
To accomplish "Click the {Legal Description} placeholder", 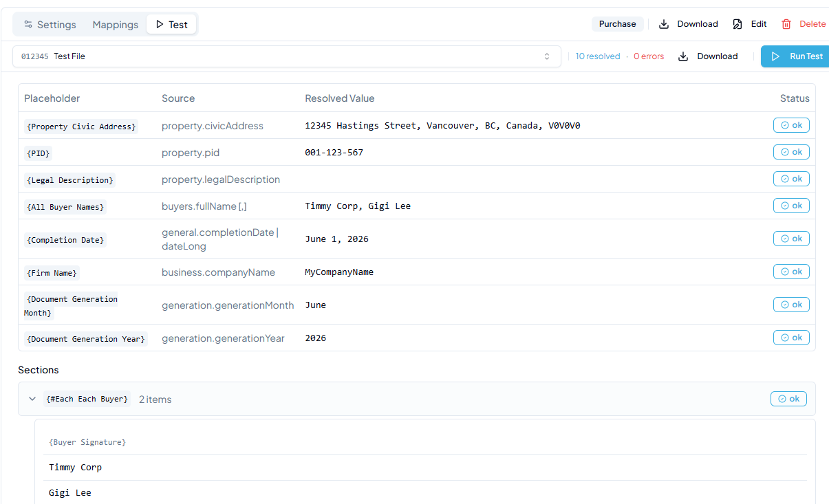I will point(69,180).
